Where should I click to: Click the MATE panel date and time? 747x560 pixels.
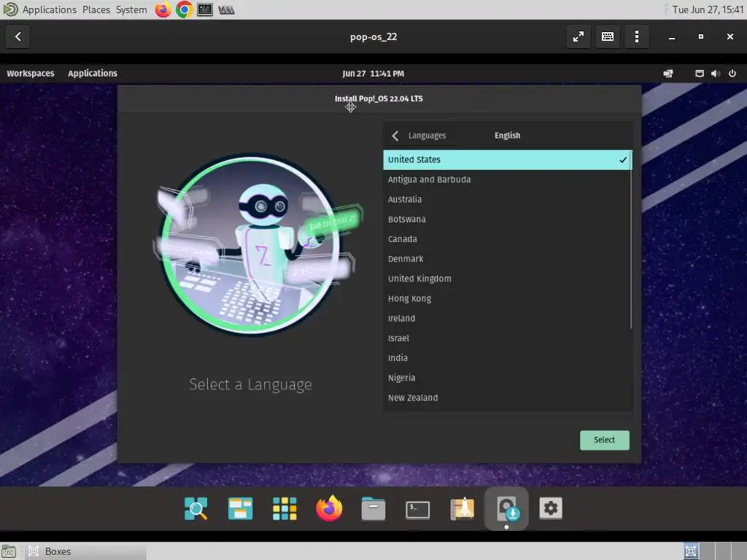coord(708,9)
